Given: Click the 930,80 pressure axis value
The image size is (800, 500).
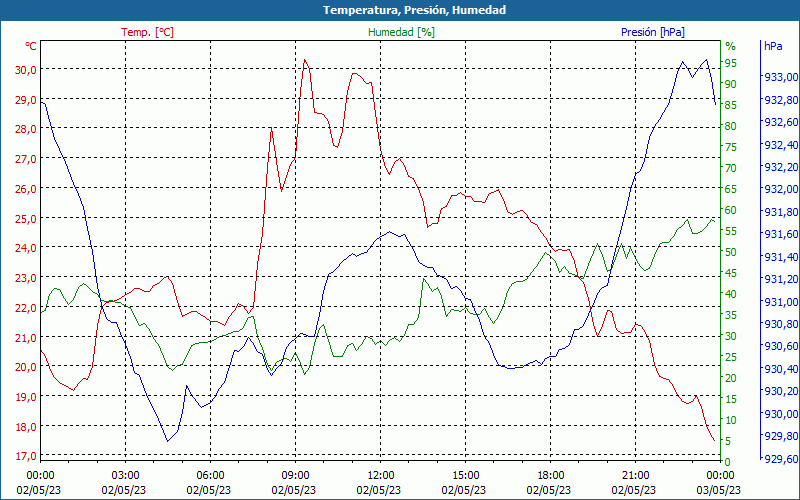Looking at the screenshot, I should [x=780, y=324].
